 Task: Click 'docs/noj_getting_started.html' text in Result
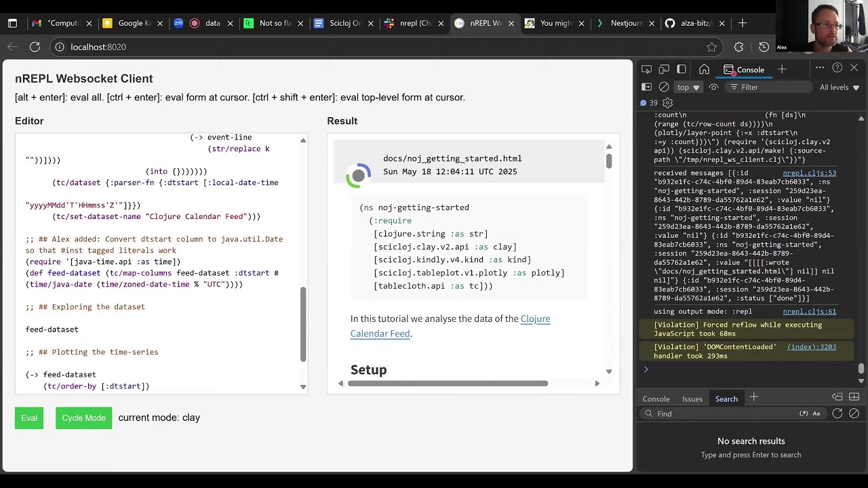point(452,159)
